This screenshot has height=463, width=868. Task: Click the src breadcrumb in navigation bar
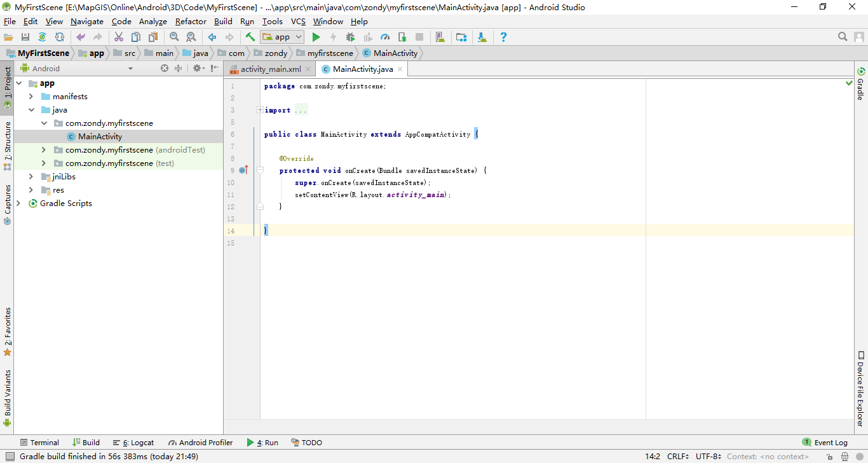coord(125,53)
